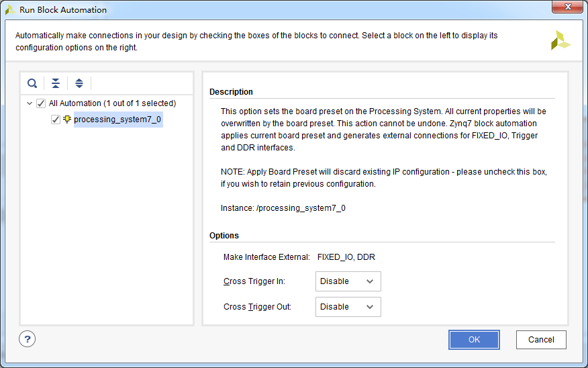Open the Cross Trigger In dropdown
This screenshot has height=368, width=588.
[348, 281]
